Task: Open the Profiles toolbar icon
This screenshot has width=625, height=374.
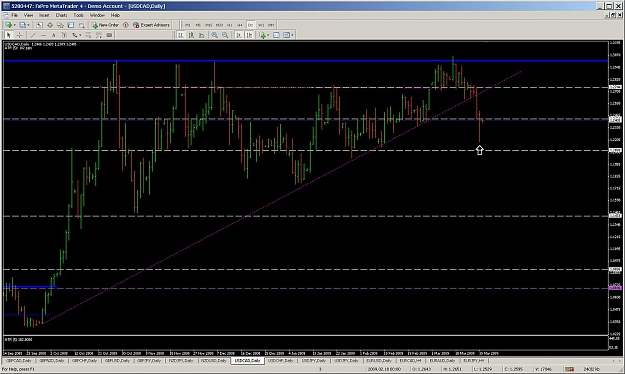Action: (22, 25)
